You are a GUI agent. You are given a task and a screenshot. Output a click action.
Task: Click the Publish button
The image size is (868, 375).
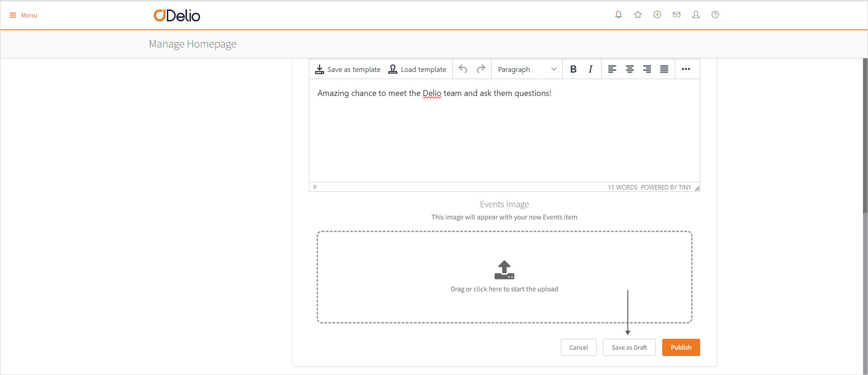pos(681,347)
